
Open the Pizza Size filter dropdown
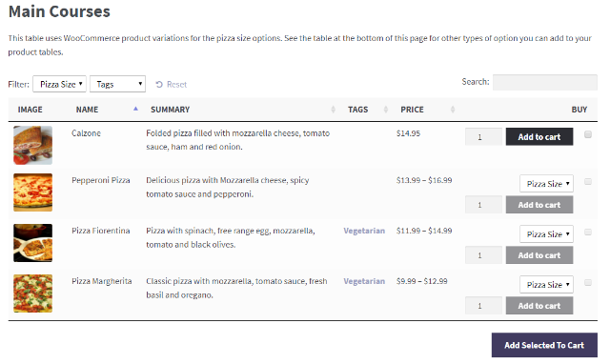coord(59,84)
